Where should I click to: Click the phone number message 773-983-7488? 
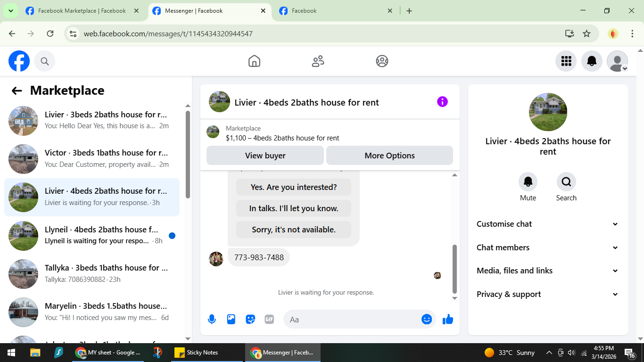click(x=259, y=257)
